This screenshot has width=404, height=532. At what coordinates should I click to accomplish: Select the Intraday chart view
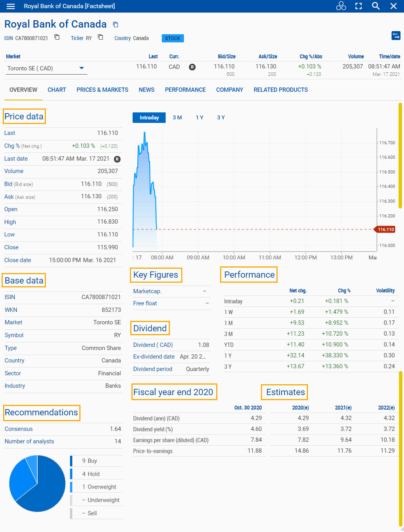point(149,117)
